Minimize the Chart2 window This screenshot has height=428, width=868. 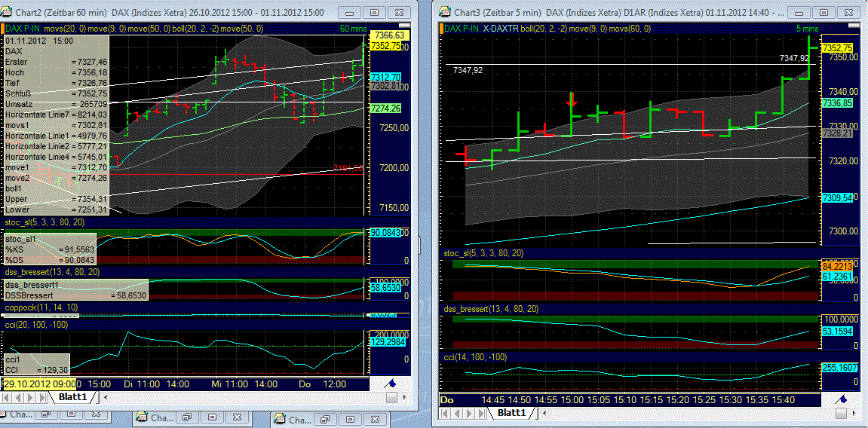351,11
